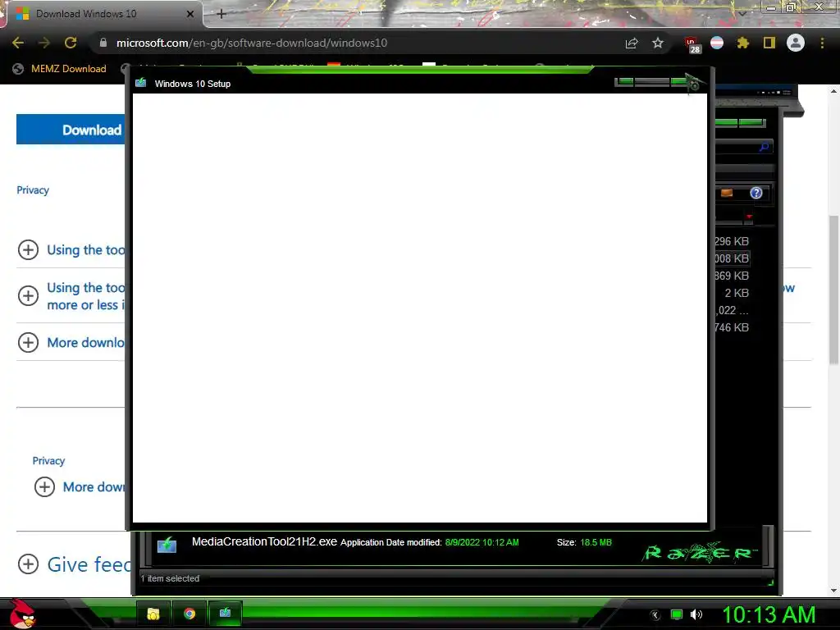The width and height of the screenshot is (840, 630).
Task: Click the blue Download button on the page
Action: click(71, 129)
